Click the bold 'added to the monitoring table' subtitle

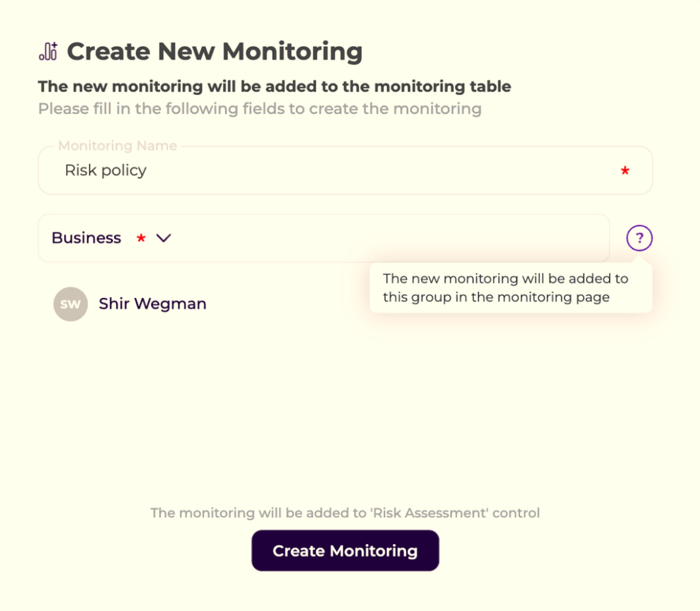click(x=274, y=87)
